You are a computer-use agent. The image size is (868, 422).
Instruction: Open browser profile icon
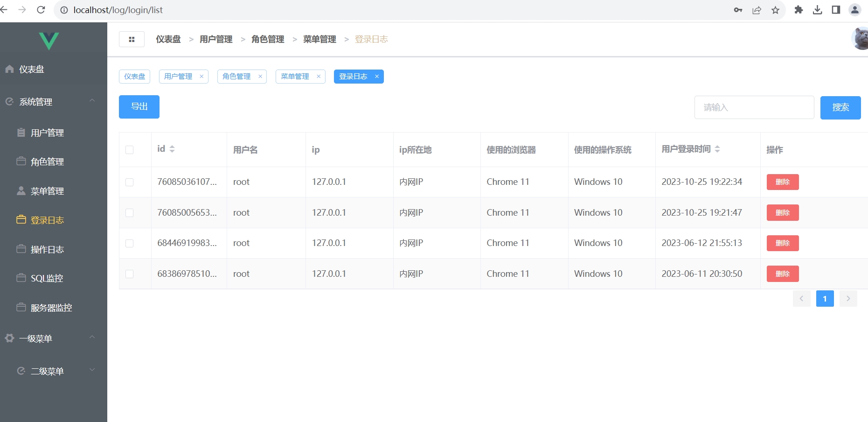click(x=854, y=10)
